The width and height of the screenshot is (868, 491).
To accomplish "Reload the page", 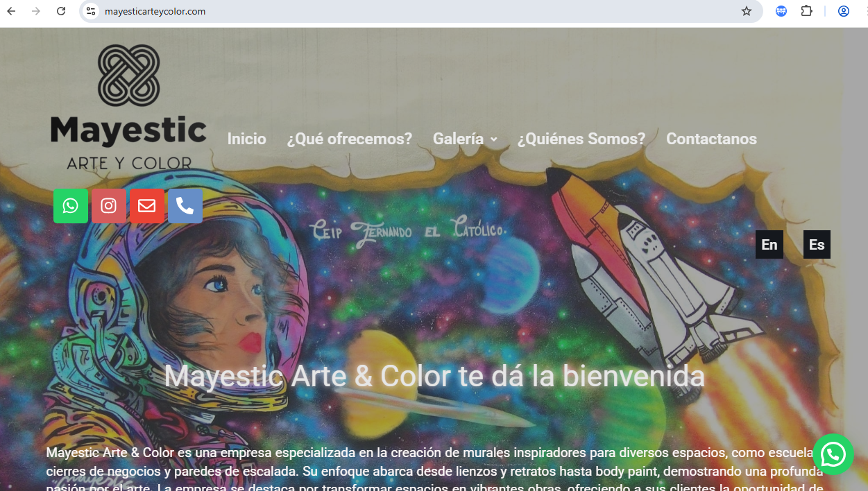I will tap(61, 11).
